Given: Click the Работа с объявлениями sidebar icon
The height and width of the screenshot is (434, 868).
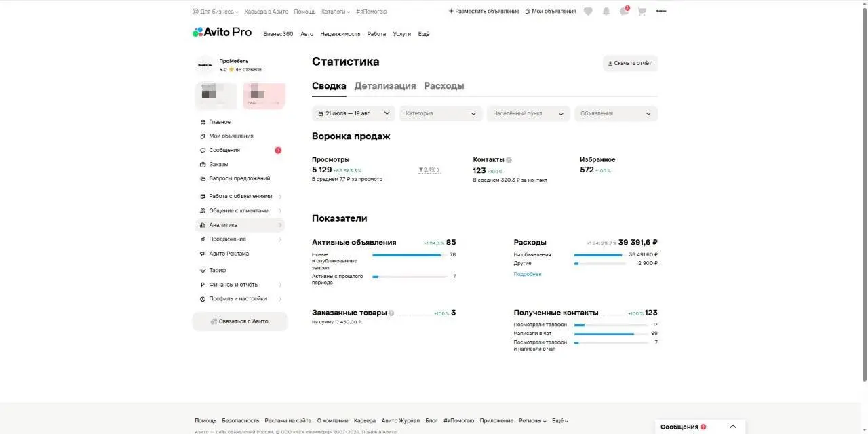Looking at the screenshot, I should pyautogui.click(x=203, y=197).
